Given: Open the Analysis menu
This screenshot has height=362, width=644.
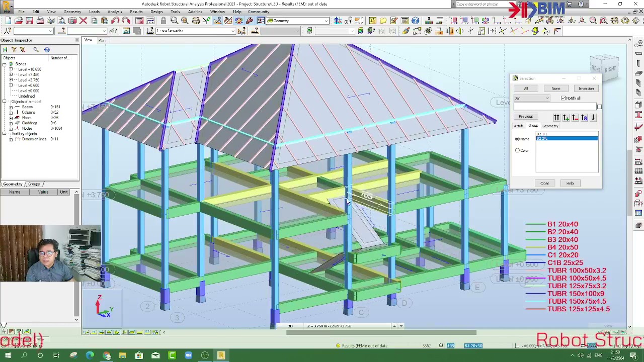Looking at the screenshot, I should tap(115, 12).
